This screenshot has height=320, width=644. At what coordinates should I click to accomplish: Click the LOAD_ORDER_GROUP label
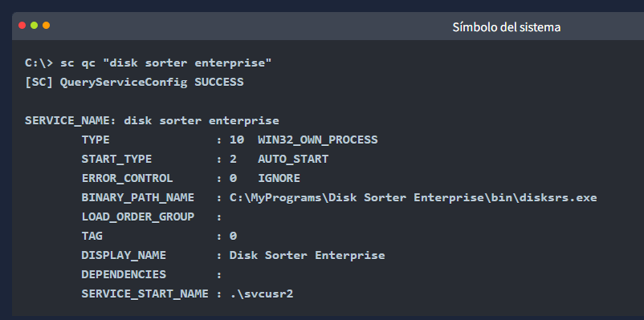138,217
